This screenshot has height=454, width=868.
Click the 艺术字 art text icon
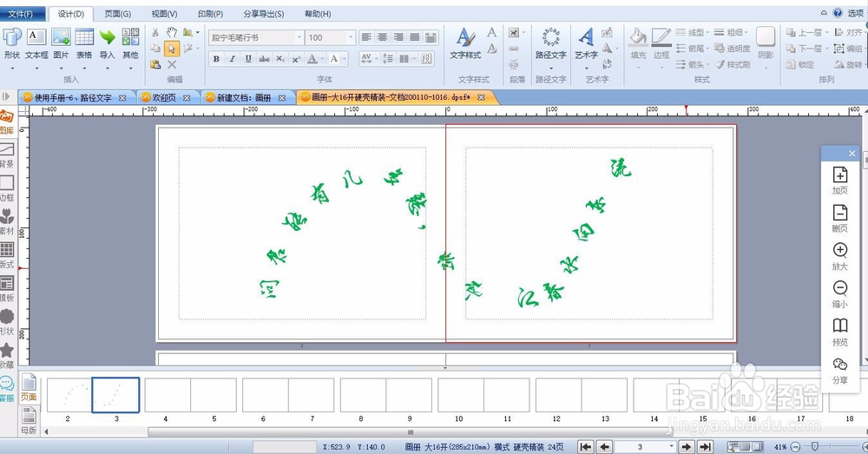[x=586, y=37]
